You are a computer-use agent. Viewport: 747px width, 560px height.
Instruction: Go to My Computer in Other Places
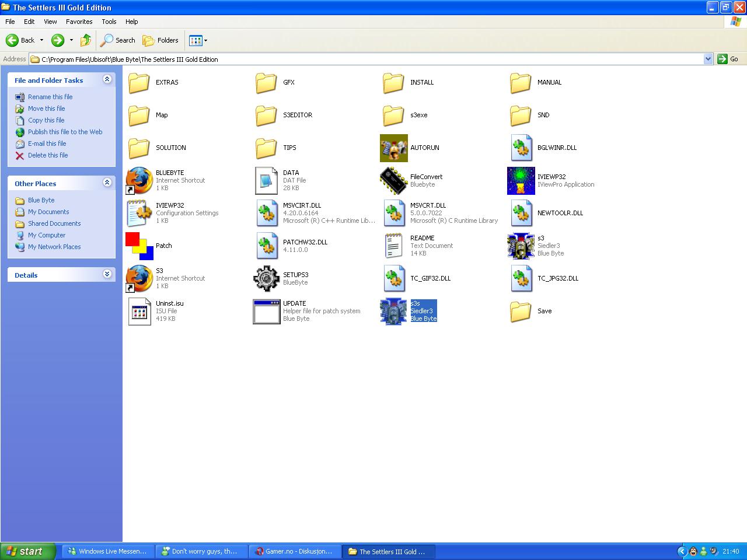[47, 235]
